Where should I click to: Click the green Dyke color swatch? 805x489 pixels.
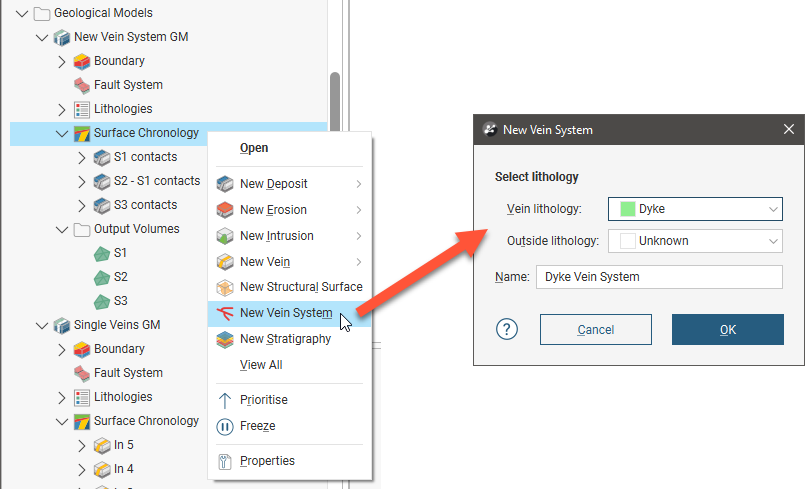[x=627, y=209]
